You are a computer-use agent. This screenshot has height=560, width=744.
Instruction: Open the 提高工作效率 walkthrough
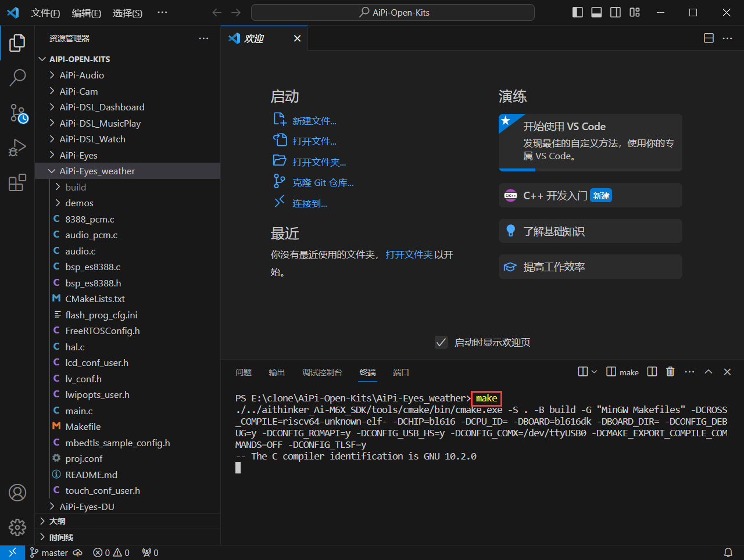point(591,267)
